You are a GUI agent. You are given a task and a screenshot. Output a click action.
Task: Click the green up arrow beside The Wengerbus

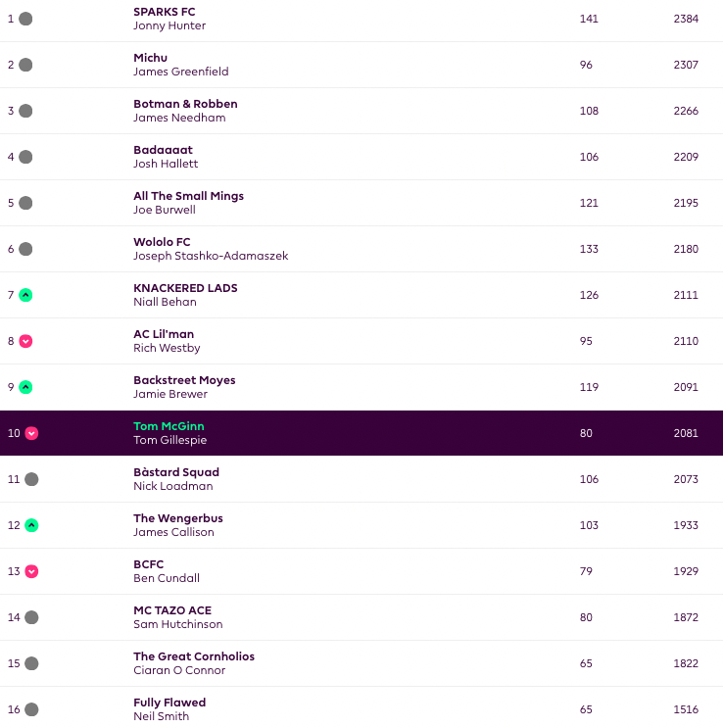[31, 525]
